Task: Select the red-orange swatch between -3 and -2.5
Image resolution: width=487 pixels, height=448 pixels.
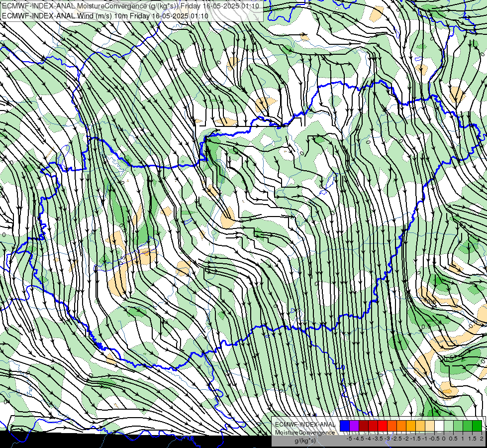Action: click(392, 426)
